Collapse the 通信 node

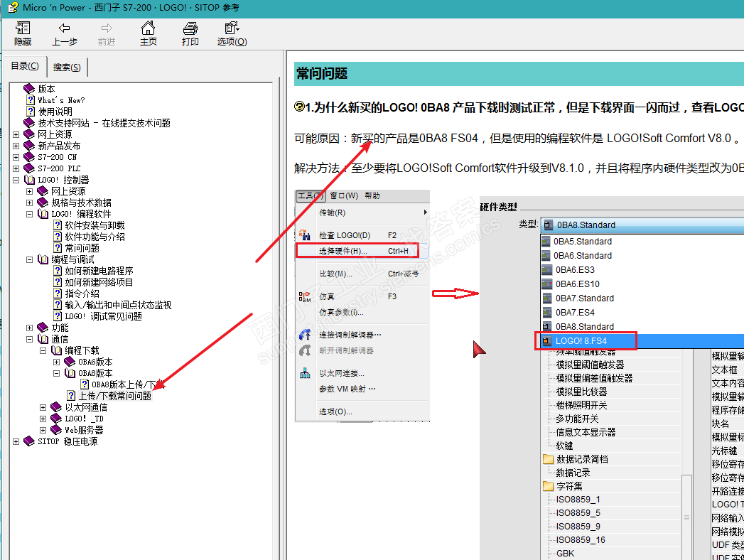(29, 339)
